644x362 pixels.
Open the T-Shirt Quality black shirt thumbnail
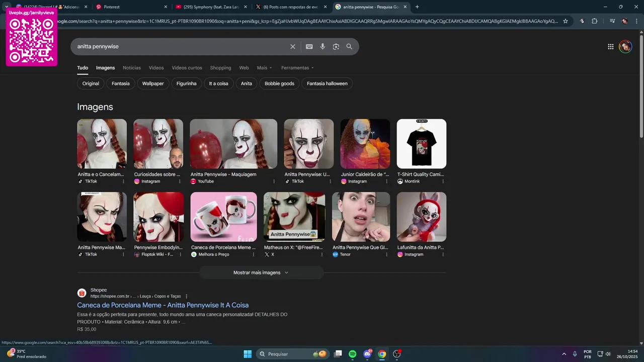[x=422, y=144]
